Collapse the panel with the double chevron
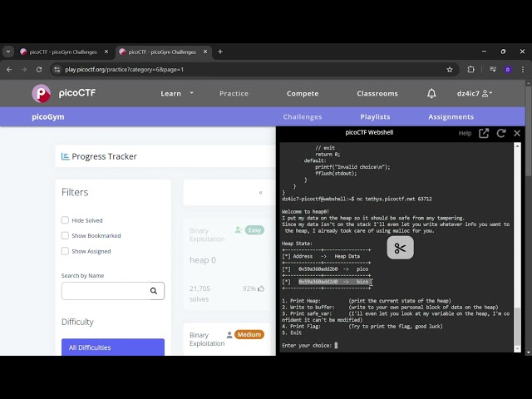This screenshot has width=532, height=399. [260, 192]
